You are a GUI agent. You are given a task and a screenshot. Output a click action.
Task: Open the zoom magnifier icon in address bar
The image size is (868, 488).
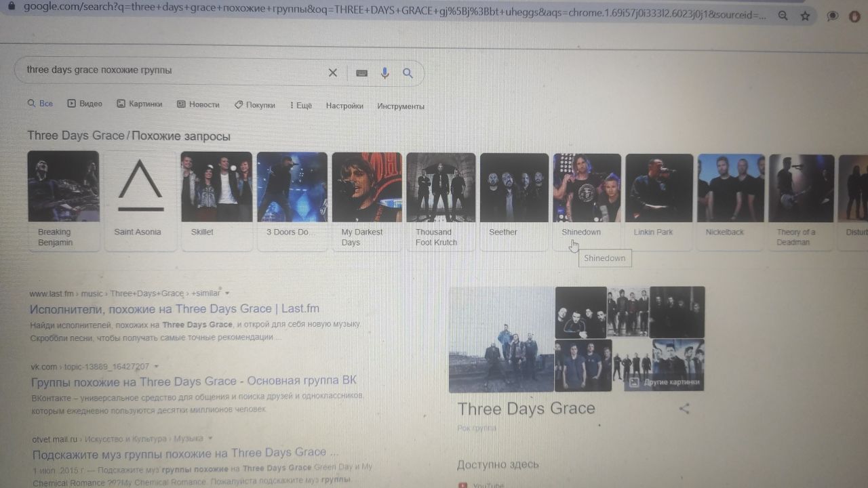(x=783, y=16)
